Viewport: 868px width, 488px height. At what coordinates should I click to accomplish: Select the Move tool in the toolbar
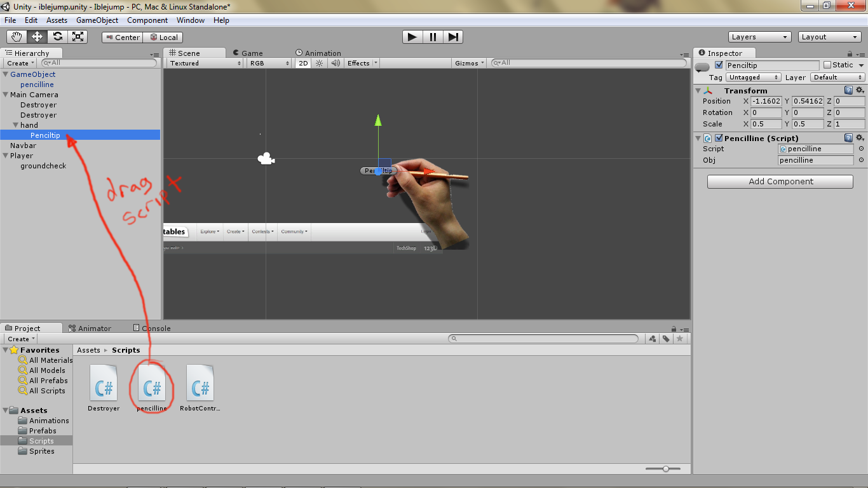pyautogui.click(x=37, y=37)
